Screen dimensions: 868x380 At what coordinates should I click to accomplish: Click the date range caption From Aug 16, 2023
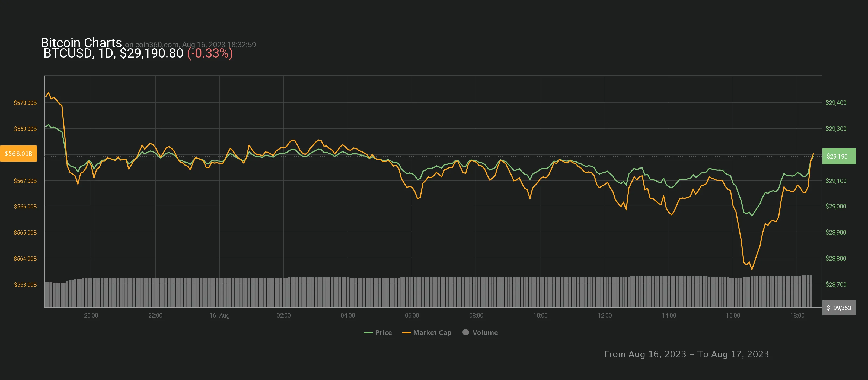pos(686,354)
